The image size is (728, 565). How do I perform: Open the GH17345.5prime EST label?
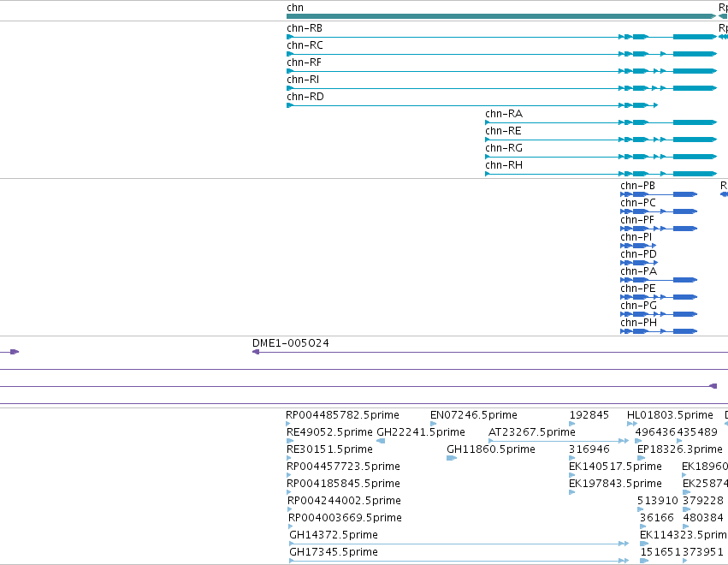334,552
